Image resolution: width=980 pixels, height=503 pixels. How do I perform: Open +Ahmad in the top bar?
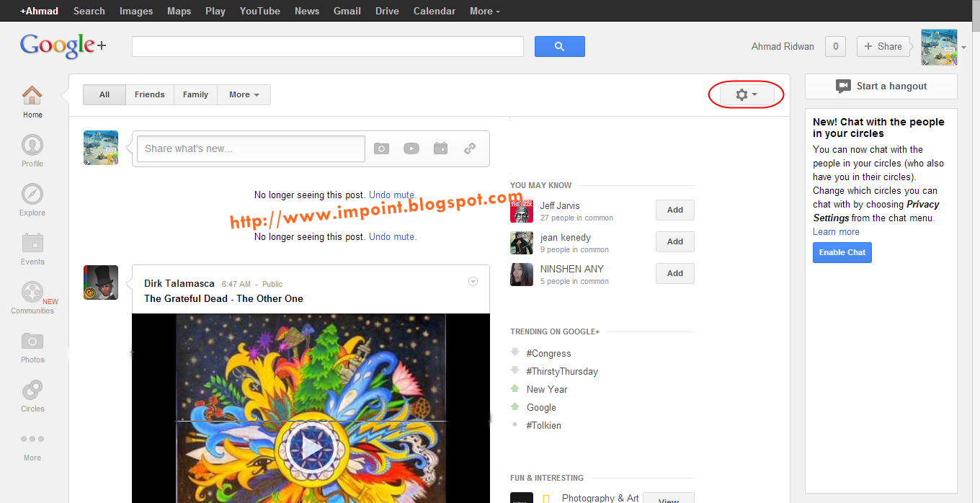point(40,11)
